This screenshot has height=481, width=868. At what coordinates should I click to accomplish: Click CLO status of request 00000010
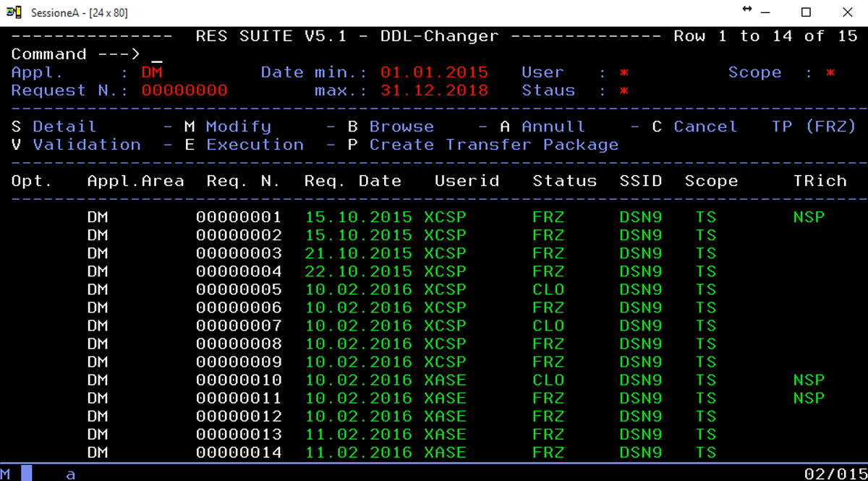(x=548, y=380)
